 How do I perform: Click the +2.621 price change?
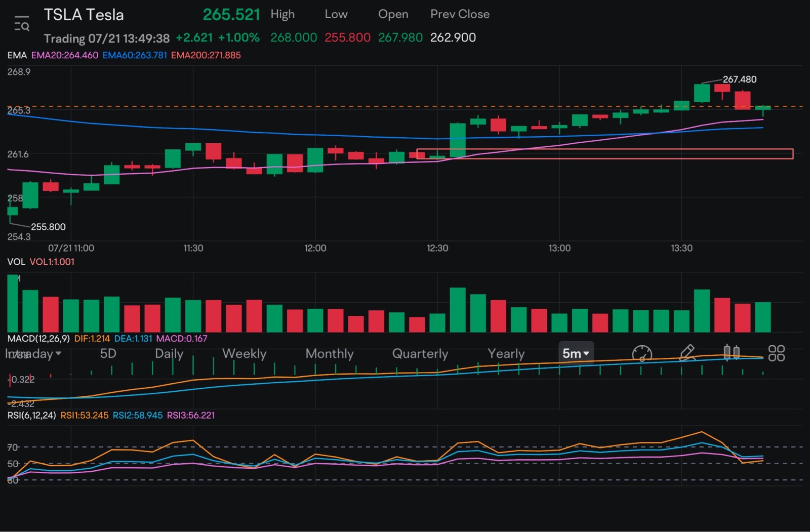[194, 37]
